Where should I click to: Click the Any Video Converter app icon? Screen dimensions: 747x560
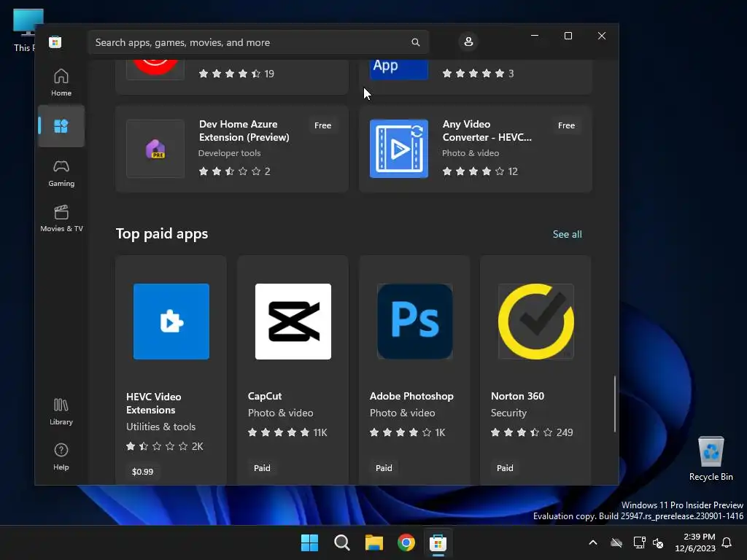coord(399,149)
